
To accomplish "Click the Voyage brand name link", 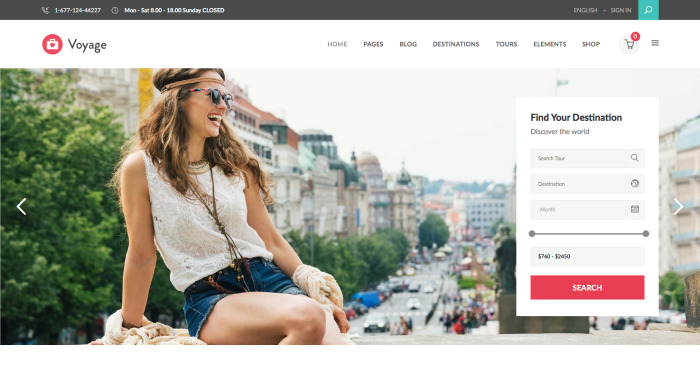I will click(87, 45).
